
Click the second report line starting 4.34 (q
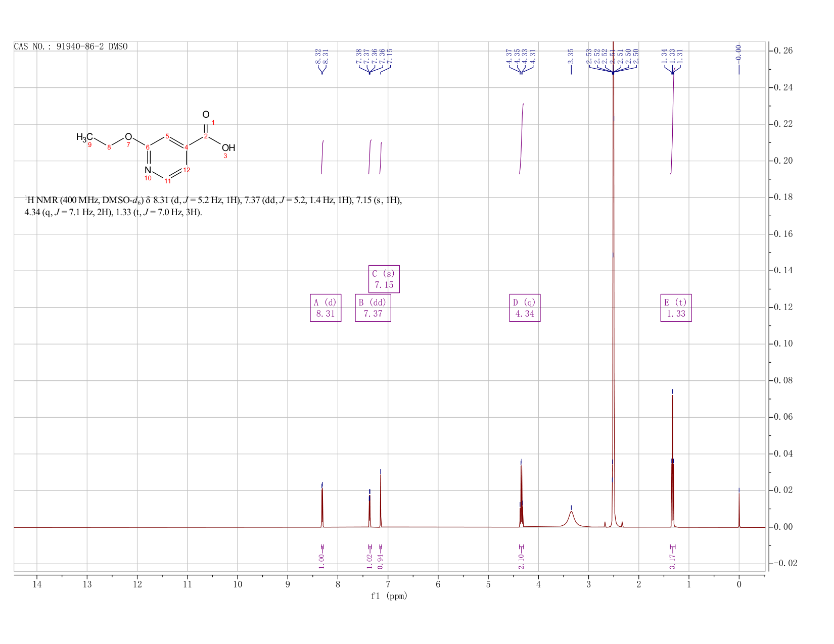(x=113, y=212)
